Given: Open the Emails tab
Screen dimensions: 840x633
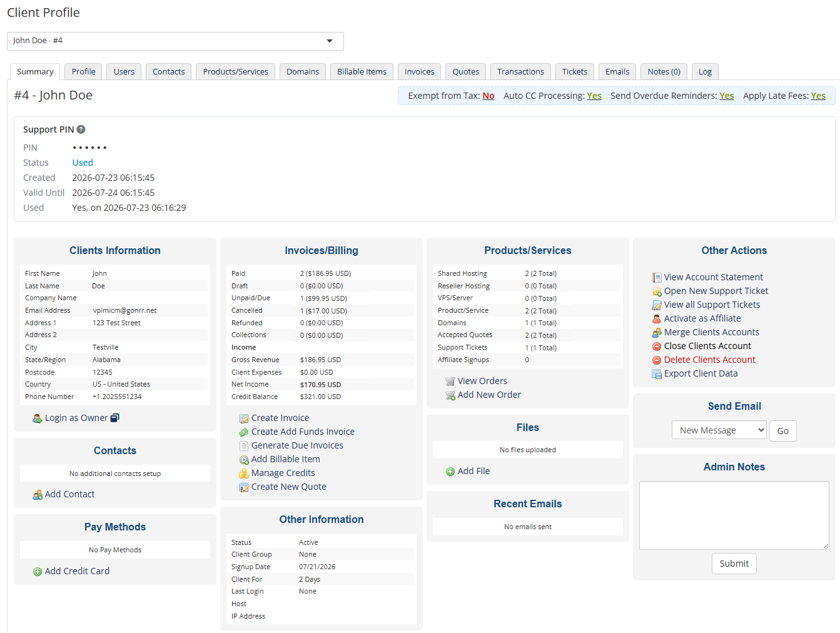Looking at the screenshot, I should coord(617,72).
